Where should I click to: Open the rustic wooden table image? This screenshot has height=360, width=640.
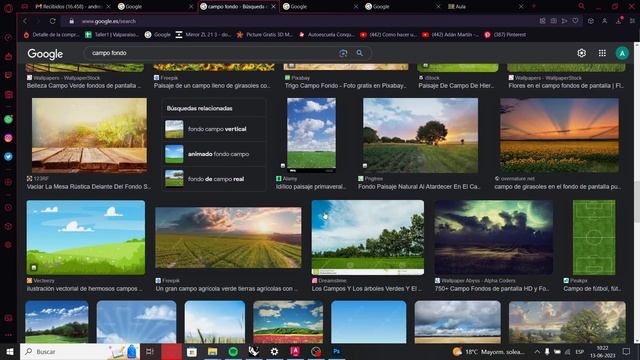[89, 135]
